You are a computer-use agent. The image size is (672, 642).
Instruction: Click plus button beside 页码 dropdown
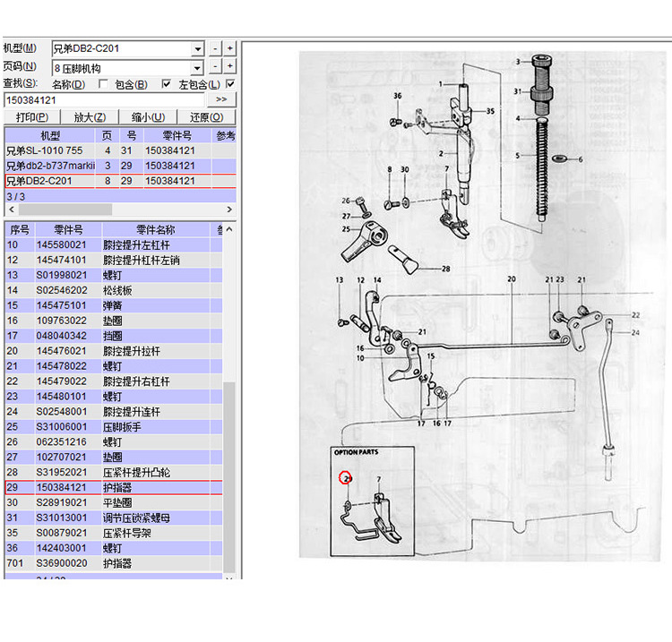click(229, 66)
